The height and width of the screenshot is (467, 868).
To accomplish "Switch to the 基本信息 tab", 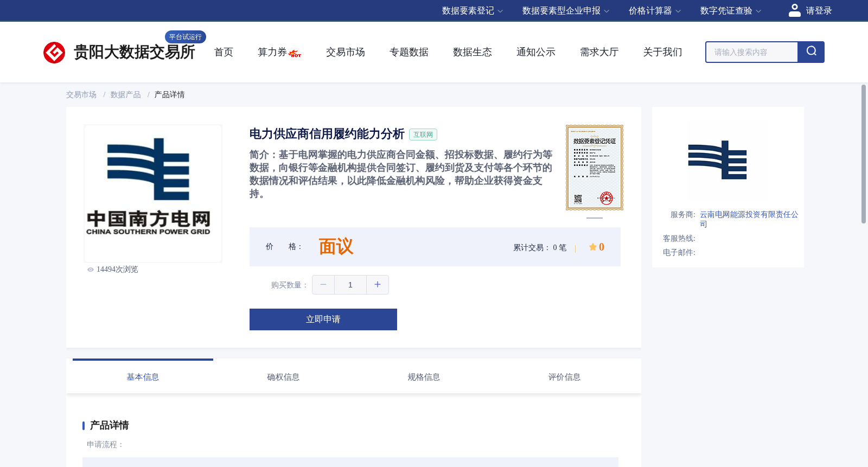I will click(x=143, y=377).
